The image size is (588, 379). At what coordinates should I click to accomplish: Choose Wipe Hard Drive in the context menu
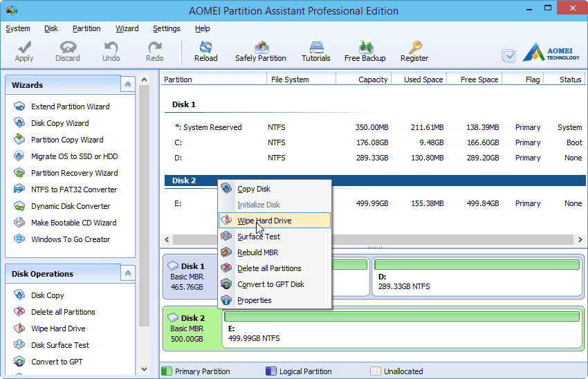(x=264, y=221)
